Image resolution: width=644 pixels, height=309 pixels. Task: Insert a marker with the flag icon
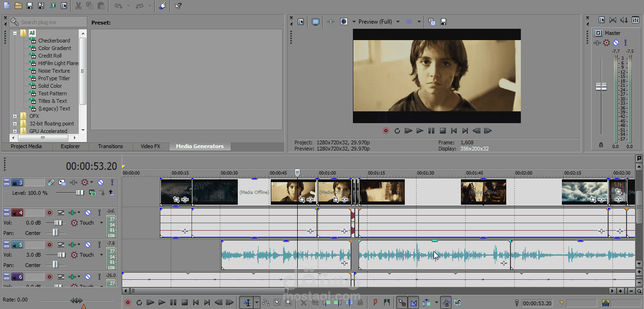pyautogui.click(x=376, y=302)
